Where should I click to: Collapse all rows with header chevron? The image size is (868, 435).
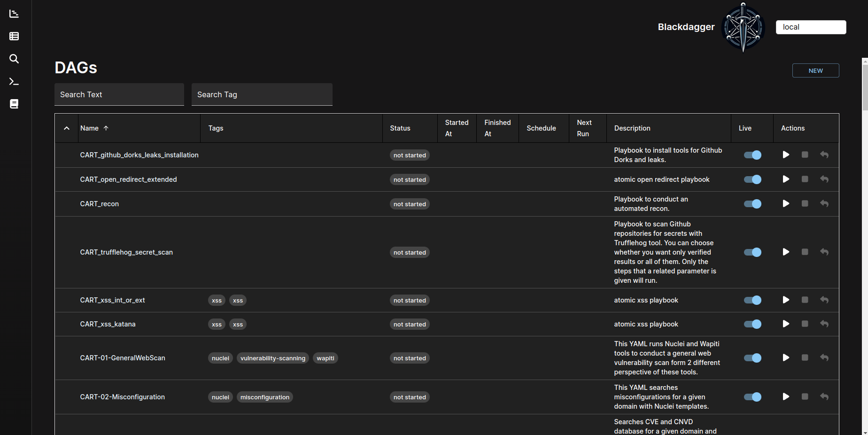pyautogui.click(x=67, y=128)
